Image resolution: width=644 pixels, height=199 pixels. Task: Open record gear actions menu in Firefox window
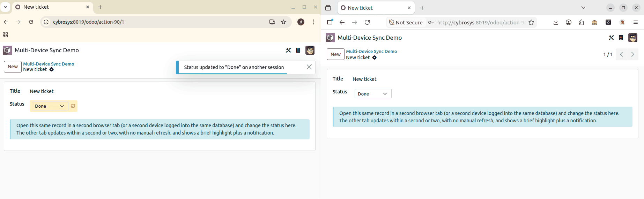coord(374,58)
